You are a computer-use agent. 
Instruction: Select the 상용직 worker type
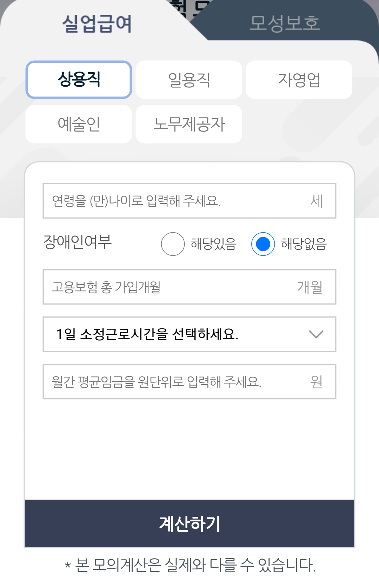click(79, 80)
